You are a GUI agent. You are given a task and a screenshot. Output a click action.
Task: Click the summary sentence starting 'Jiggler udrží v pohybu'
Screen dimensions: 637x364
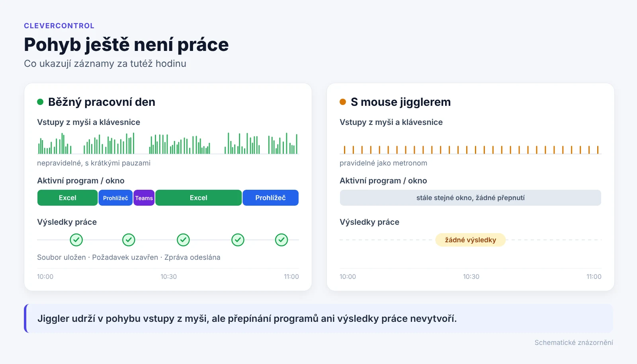coord(247,319)
